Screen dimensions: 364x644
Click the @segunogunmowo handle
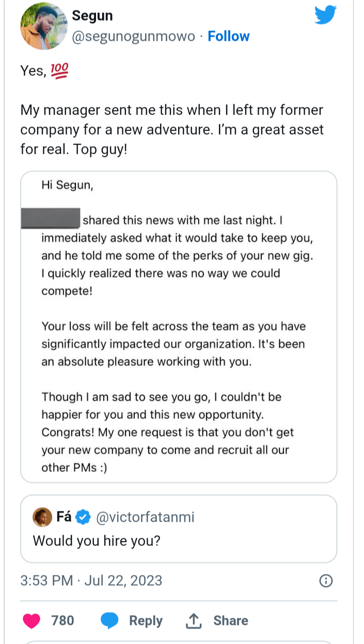pos(134,36)
